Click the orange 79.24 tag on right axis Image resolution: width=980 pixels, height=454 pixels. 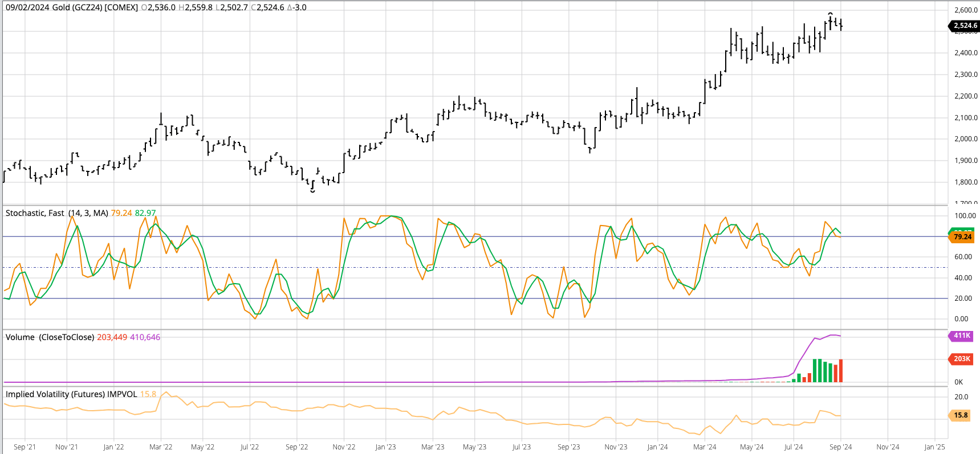coord(962,237)
